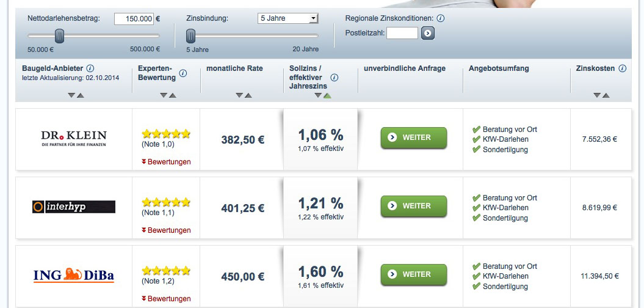Click the 1,21 % interest rate
This screenshot has height=308, width=644.
pos(320,203)
